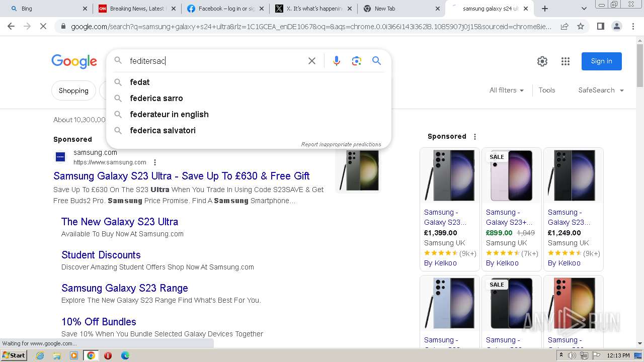Click the samsung.com favicon in ad result
This screenshot has height=362, width=644.
pos(60,157)
